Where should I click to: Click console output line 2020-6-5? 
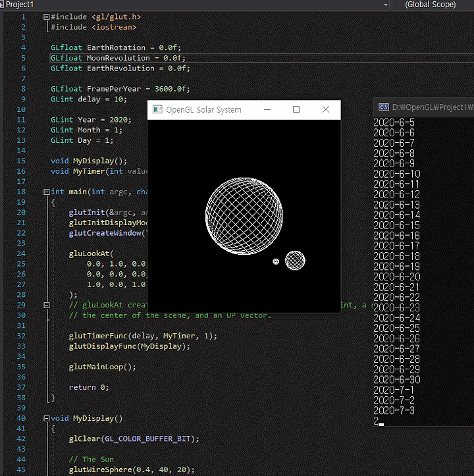click(394, 122)
